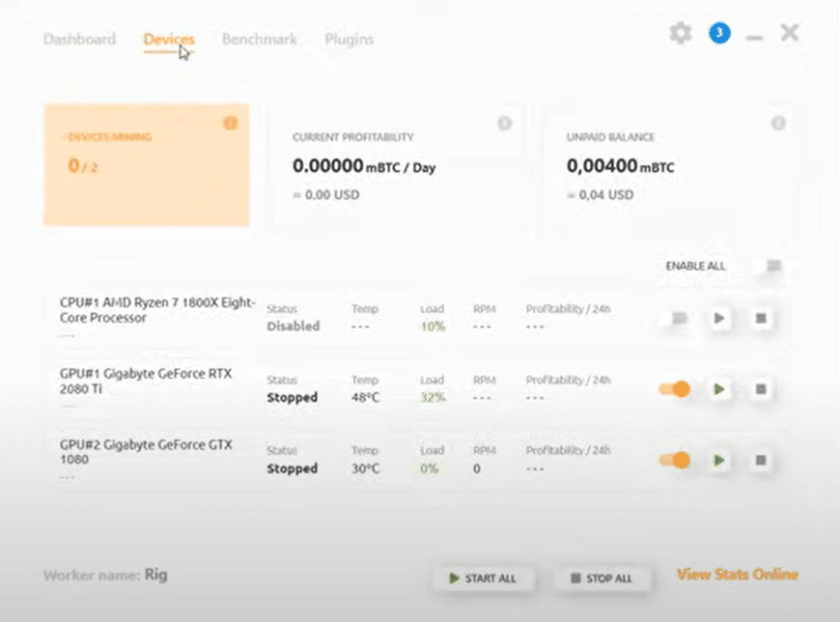The height and width of the screenshot is (622, 840).
Task: Click the START ALL button
Action: (483, 579)
